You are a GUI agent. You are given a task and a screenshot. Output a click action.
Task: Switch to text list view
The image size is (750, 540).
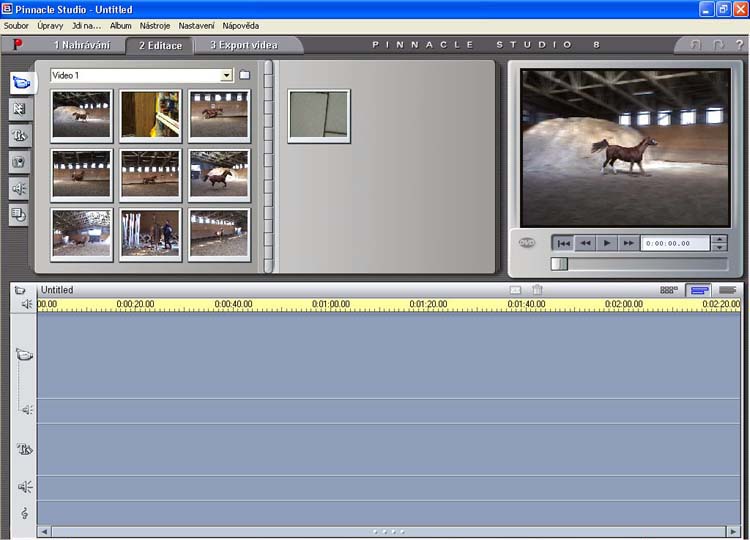(x=727, y=290)
